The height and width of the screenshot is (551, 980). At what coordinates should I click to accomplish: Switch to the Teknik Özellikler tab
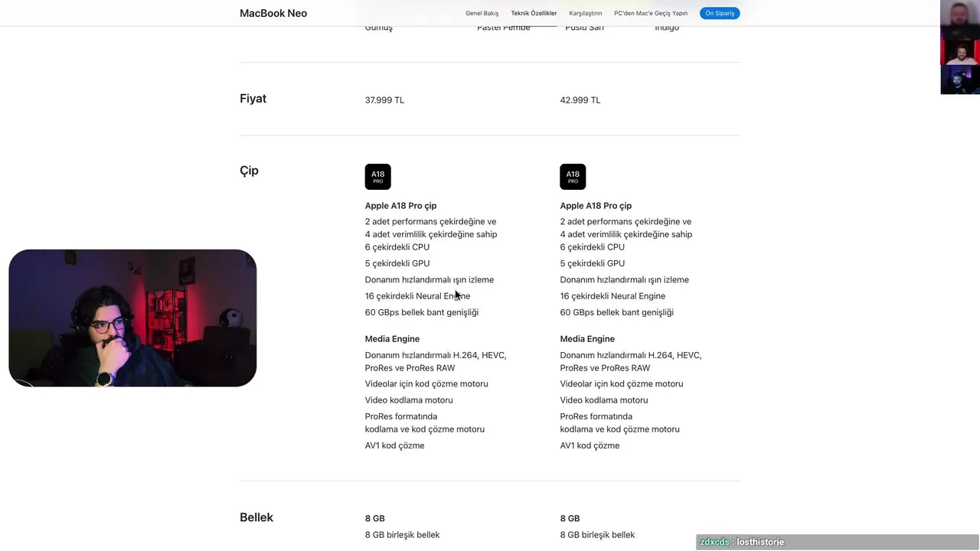click(x=534, y=13)
